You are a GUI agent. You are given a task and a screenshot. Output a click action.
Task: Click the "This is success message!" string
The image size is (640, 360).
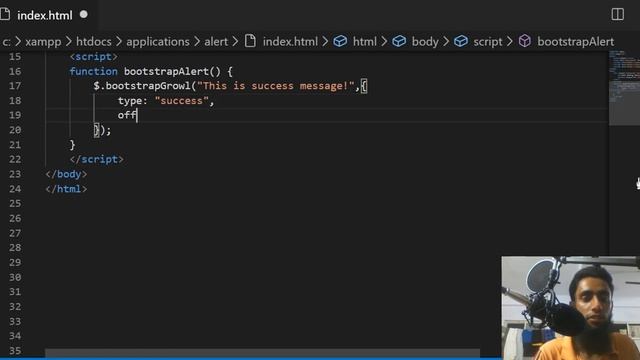[276, 86]
